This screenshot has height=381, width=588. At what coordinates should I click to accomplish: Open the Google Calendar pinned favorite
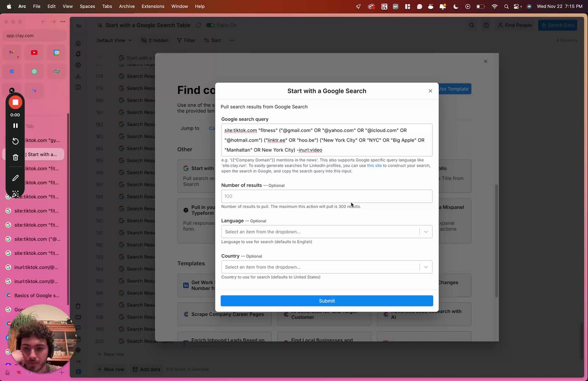click(x=57, y=52)
